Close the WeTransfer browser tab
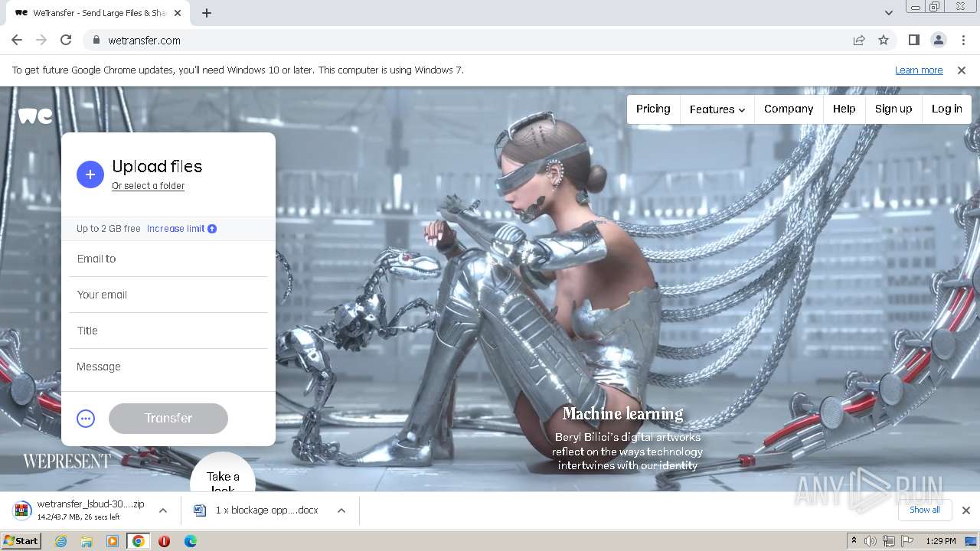The width and height of the screenshot is (980, 551). 178,13
